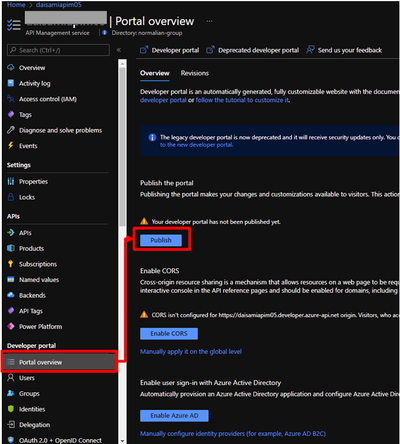Viewport: 400px width, 444px height.
Task: Go to Home breadcrumb
Action: [x=16, y=5]
